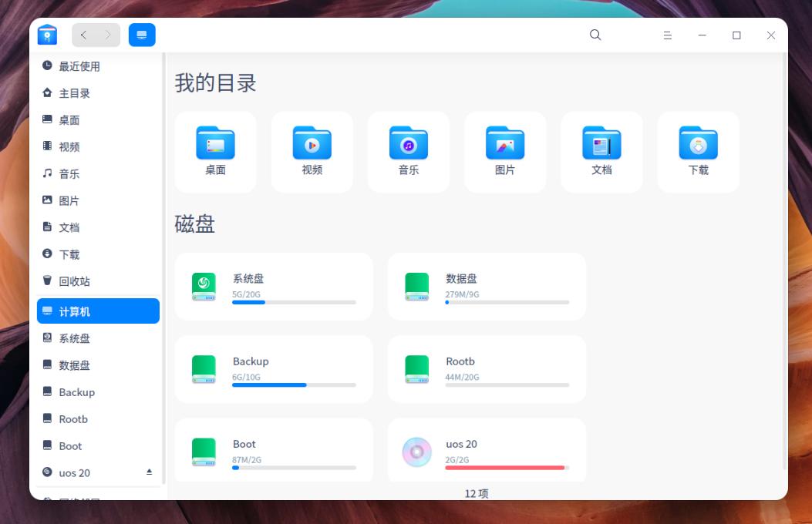Open the 图片 folder icon
812x524 pixels.
(x=505, y=143)
